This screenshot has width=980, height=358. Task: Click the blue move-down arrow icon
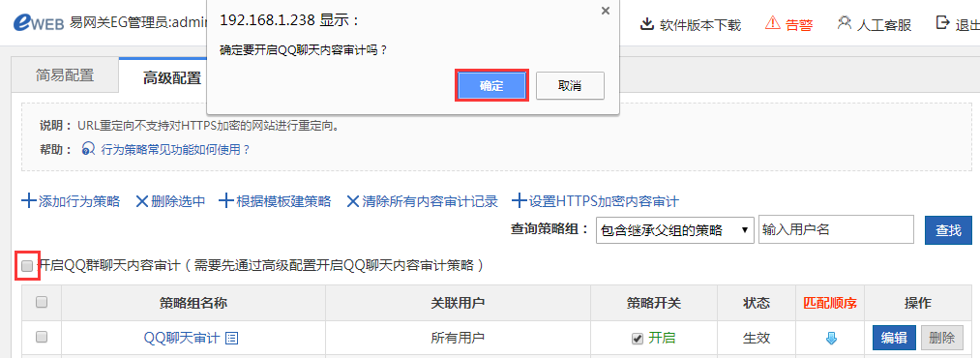pyautogui.click(x=831, y=339)
